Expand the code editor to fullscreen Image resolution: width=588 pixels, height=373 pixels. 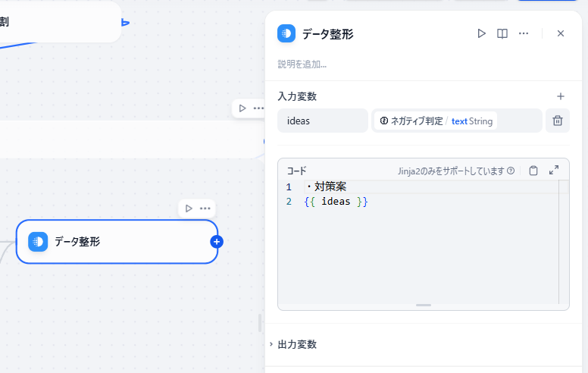click(554, 171)
